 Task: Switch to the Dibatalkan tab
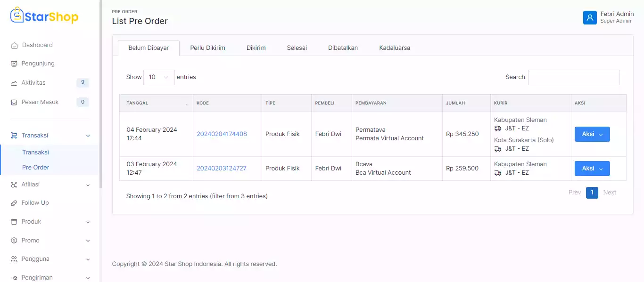[x=343, y=48]
